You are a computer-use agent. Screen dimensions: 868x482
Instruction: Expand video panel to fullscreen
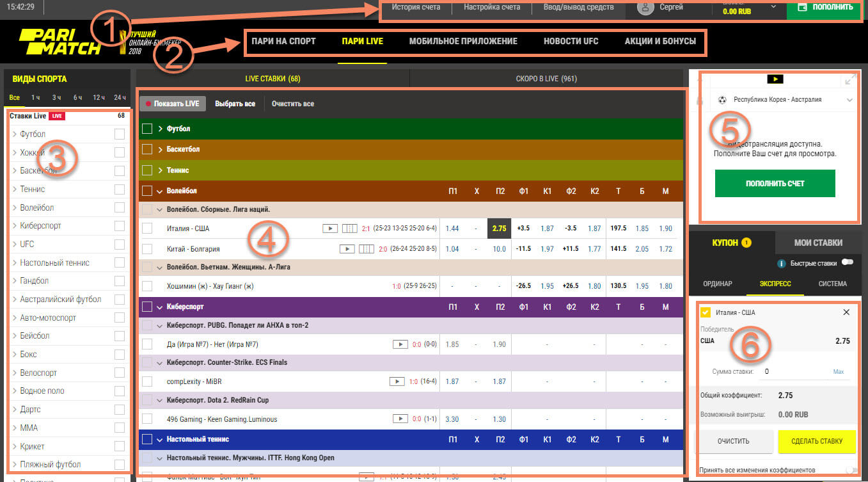(850, 80)
